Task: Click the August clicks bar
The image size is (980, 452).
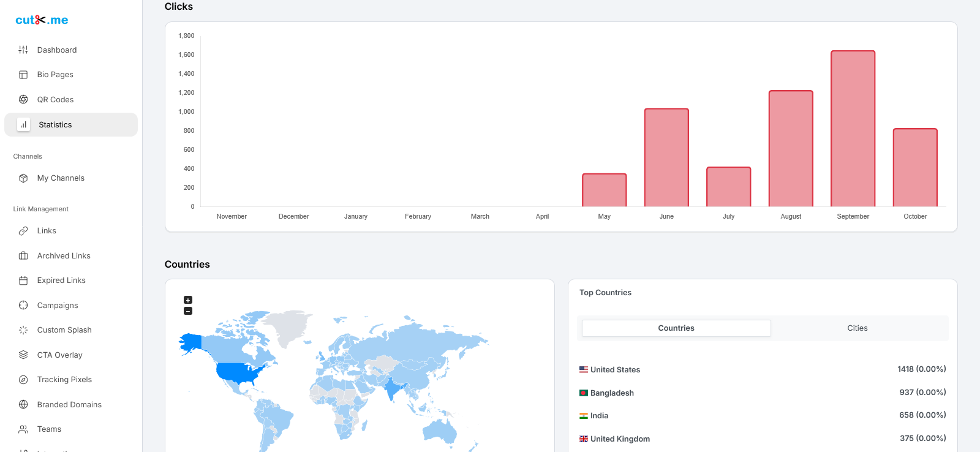Action: [x=791, y=149]
